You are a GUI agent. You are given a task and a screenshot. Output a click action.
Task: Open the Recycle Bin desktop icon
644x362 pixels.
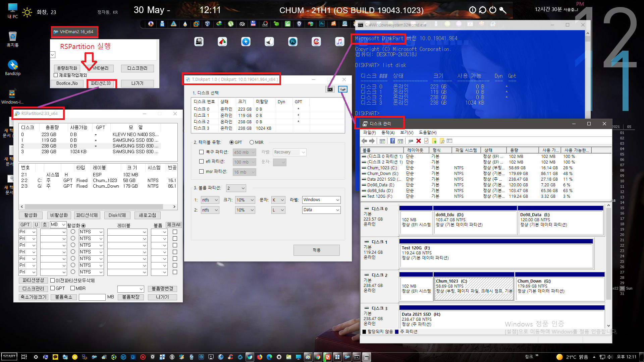click(x=12, y=39)
